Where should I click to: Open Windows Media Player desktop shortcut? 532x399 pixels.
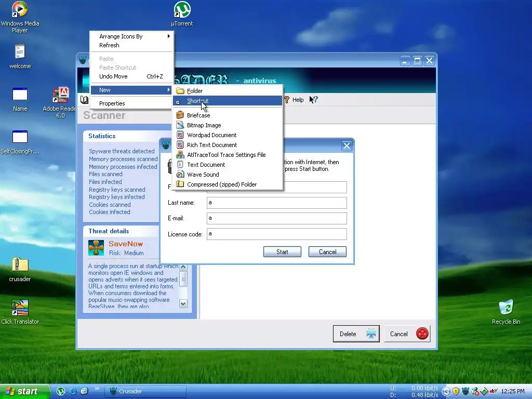click(x=20, y=17)
